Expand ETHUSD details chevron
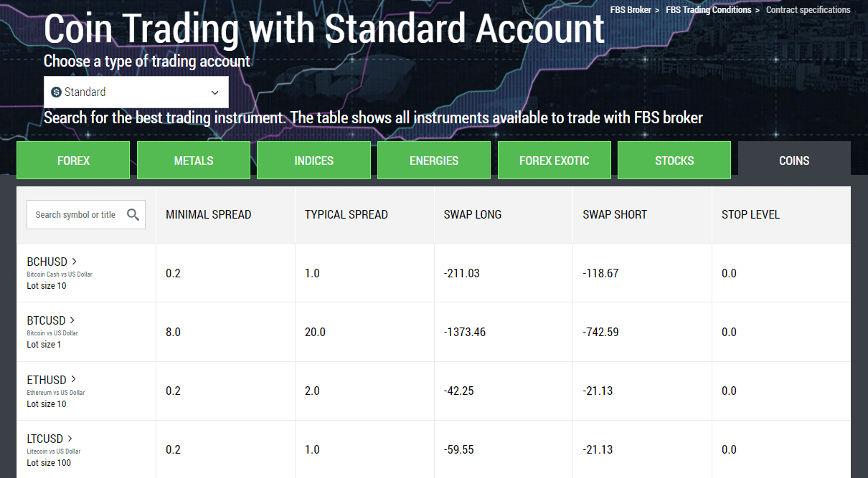 (73, 379)
